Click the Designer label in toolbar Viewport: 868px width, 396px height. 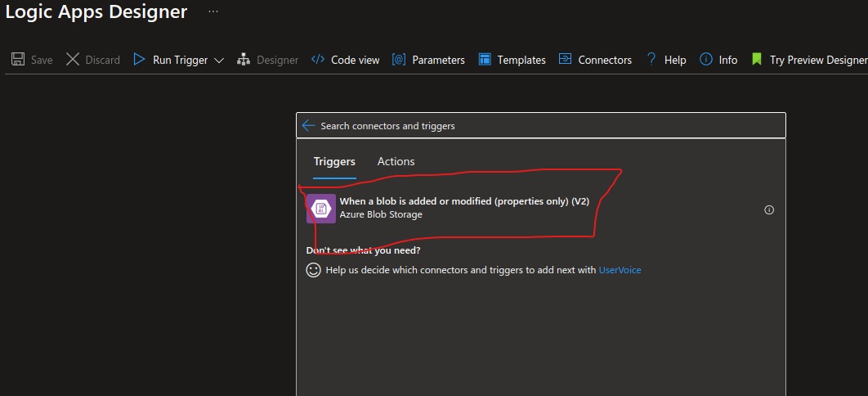(x=277, y=60)
